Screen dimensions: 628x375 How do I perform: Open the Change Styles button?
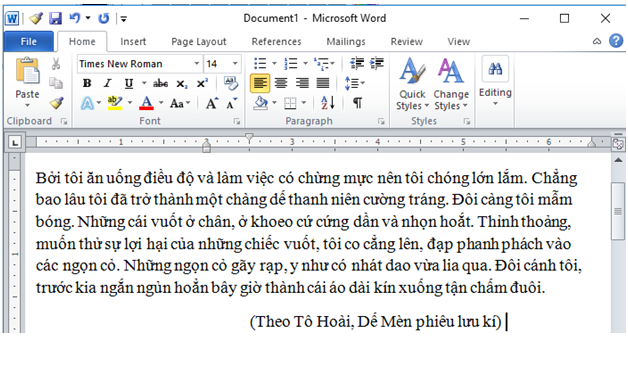pos(451,83)
